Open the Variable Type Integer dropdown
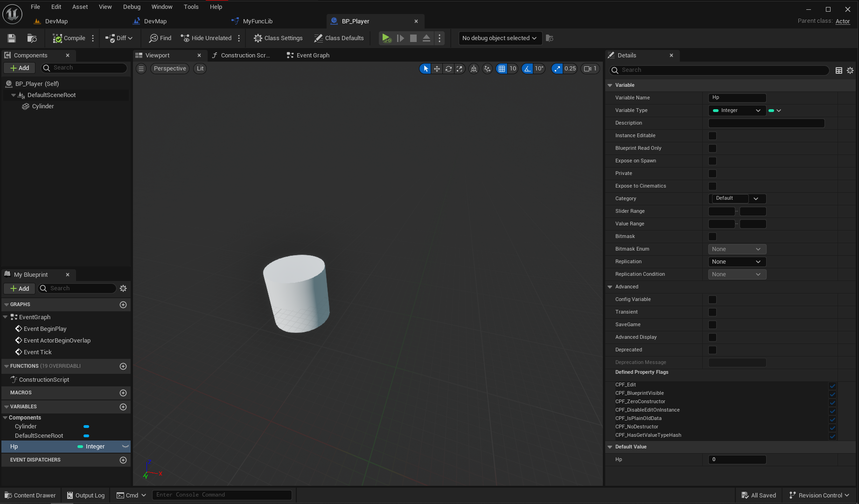The height and width of the screenshot is (504, 859). click(x=737, y=111)
